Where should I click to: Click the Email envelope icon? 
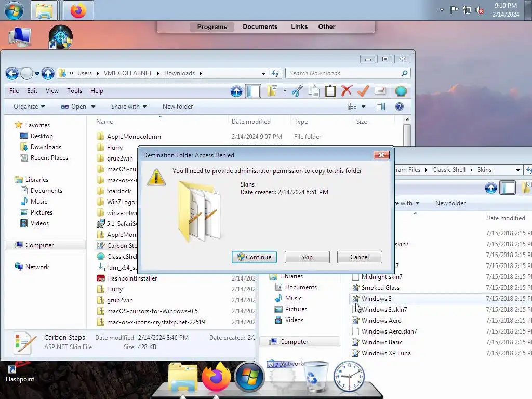click(380, 91)
